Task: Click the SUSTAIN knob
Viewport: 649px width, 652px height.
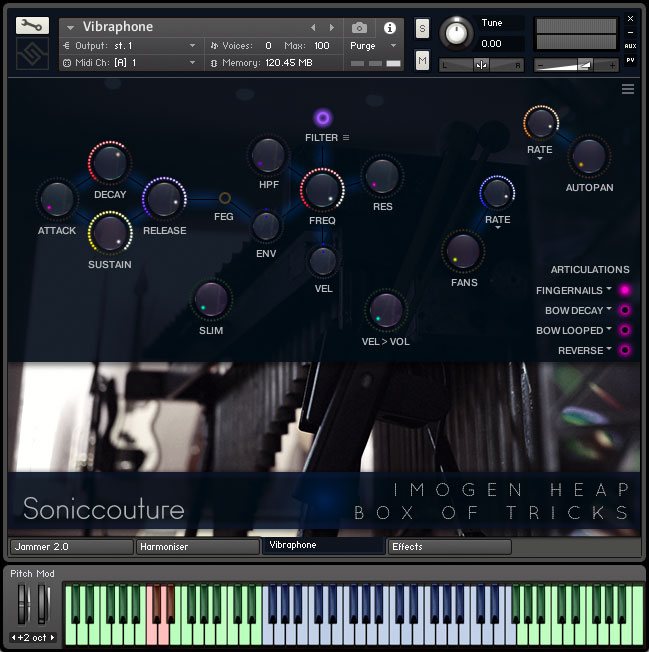Action: pos(110,233)
